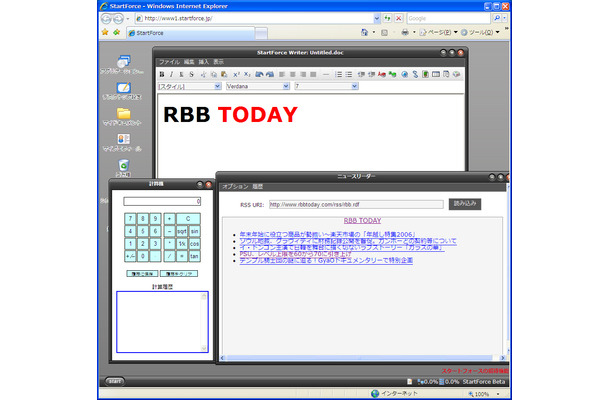
Task: Open the last news headline mentioning GyaO
Action: coord(326,260)
